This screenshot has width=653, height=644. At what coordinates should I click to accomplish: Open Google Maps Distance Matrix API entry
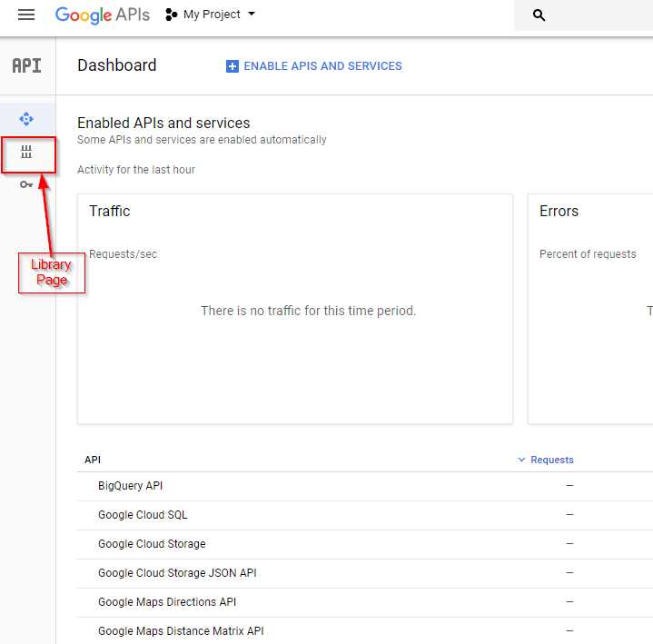[181, 631]
